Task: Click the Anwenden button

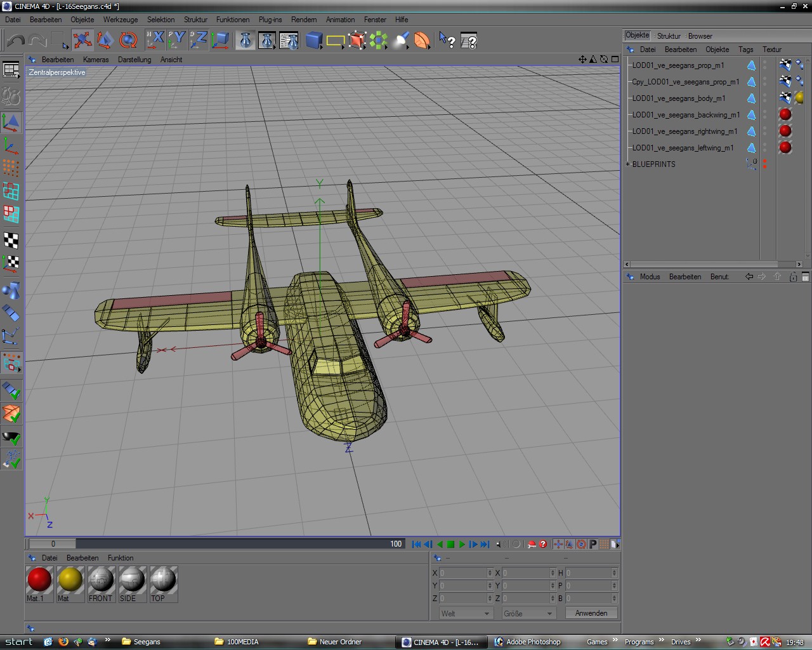Action: pos(591,613)
